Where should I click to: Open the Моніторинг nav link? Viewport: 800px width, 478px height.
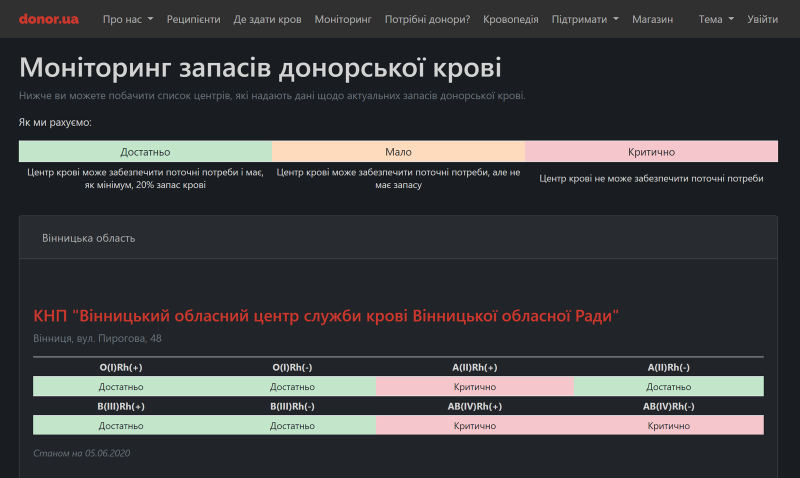(x=342, y=19)
